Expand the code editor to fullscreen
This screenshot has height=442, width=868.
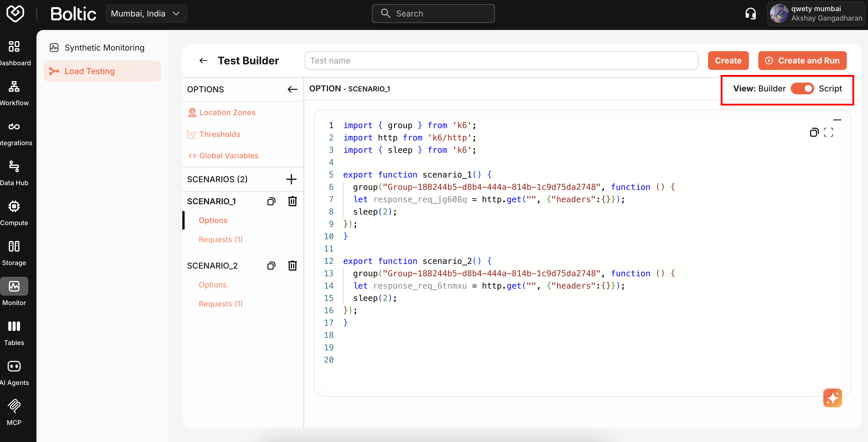click(829, 132)
